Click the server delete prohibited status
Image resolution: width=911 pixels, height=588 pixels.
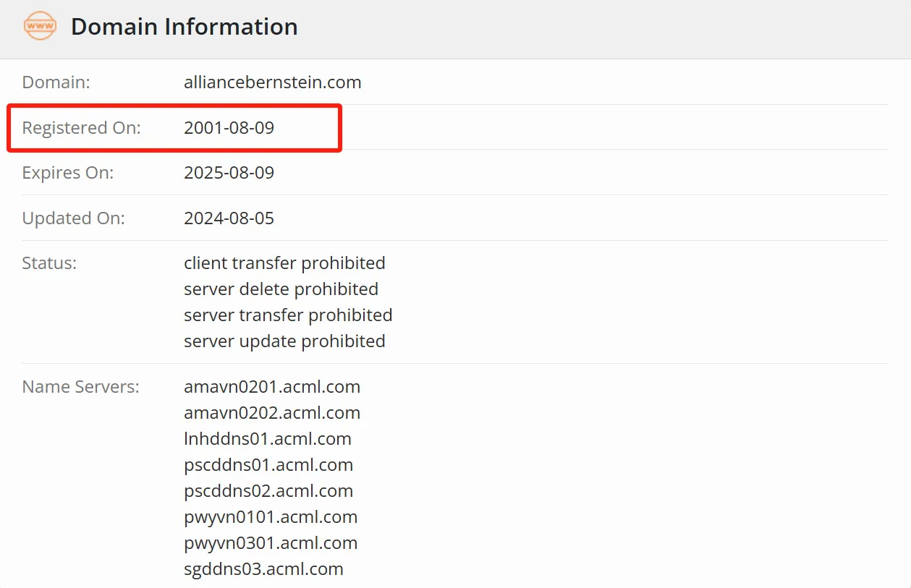point(281,289)
